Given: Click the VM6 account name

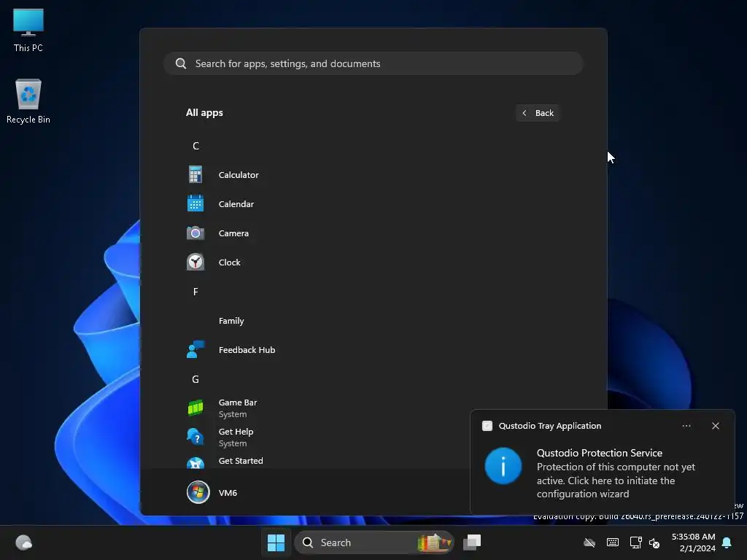Looking at the screenshot, I should pyautogui.click(x=228, y=493).
